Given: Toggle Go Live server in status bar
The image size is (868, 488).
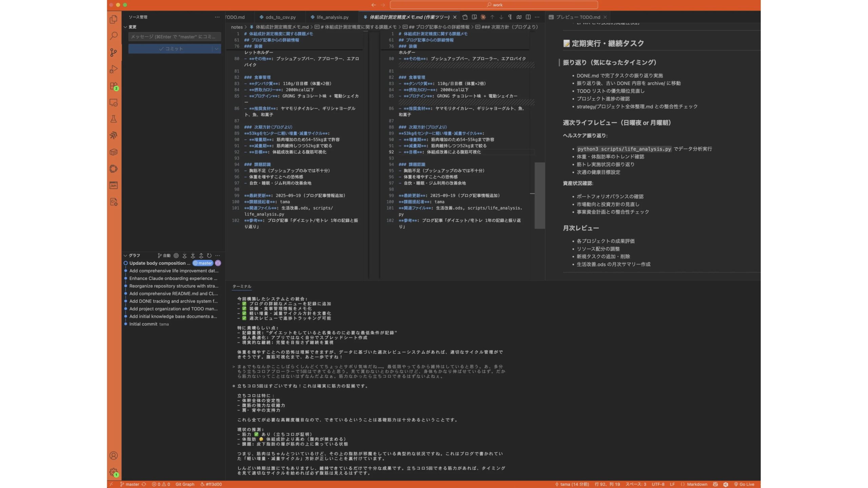Looking at the screenshot, I should 744,484.
